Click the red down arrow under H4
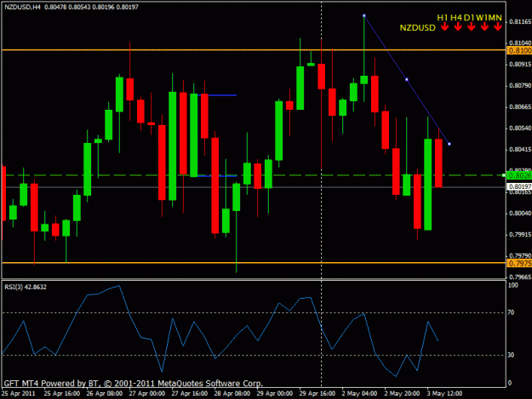The image size is (532, 399). 458,26
